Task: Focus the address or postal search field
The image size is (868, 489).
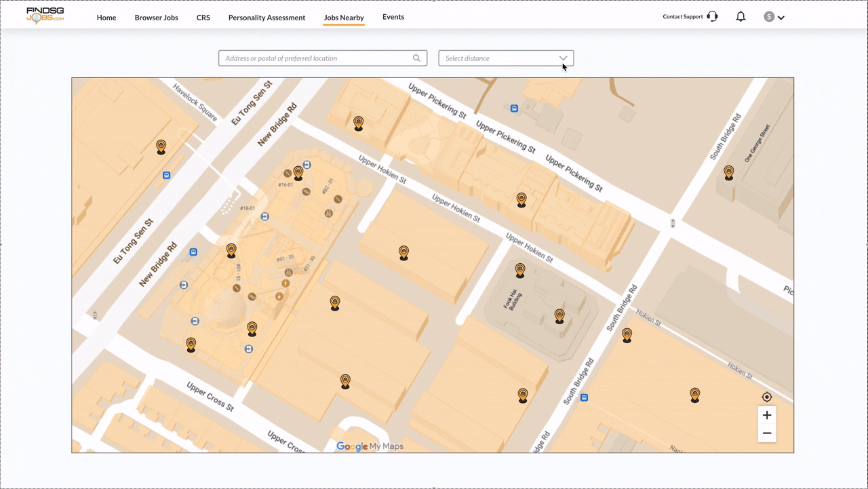Action: click(x=323, y=58)
